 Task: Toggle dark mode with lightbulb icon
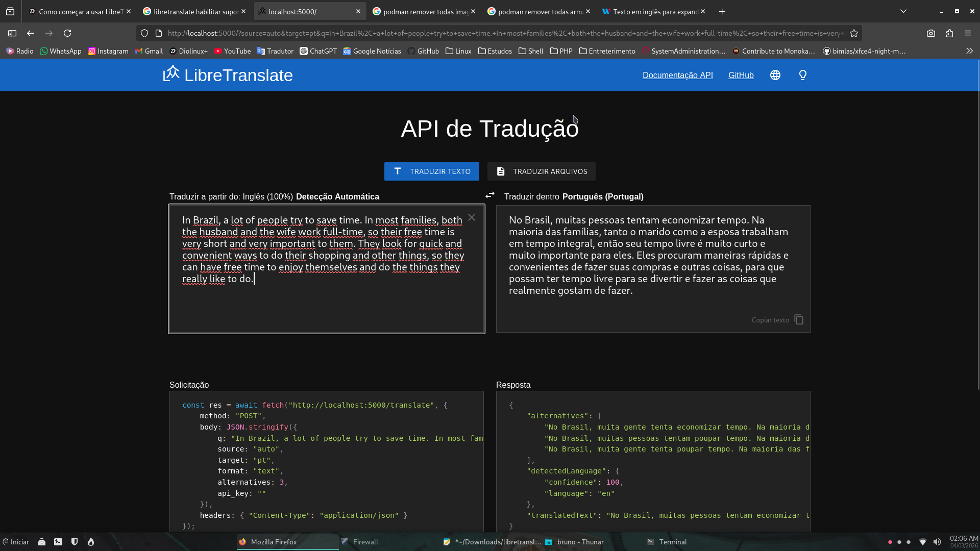802,76
